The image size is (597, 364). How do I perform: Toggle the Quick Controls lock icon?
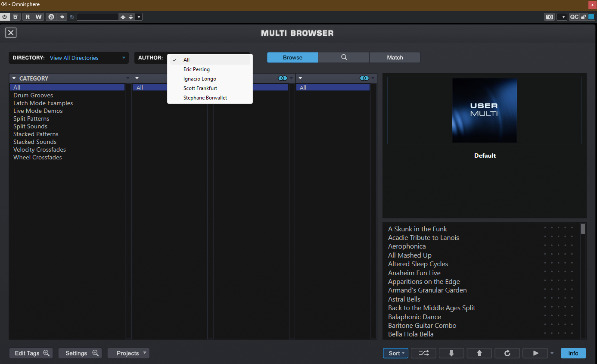pyautogui.click(x=584, y=17)
